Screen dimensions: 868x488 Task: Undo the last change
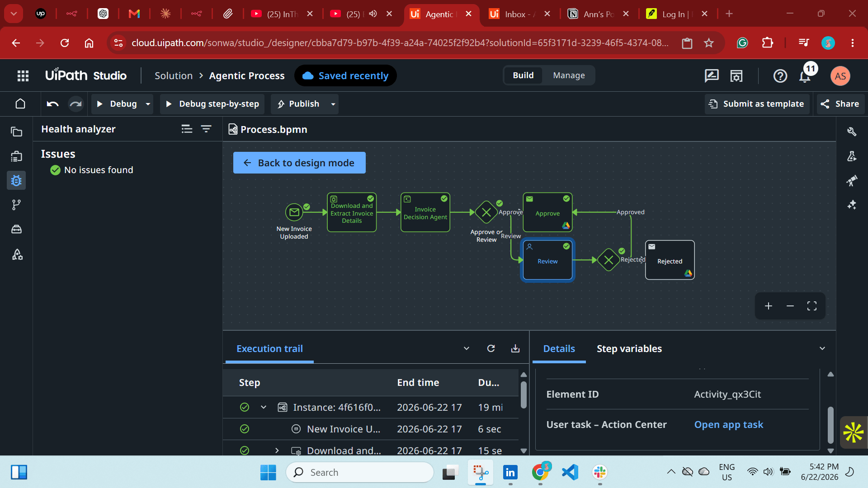tap(52, 104)
